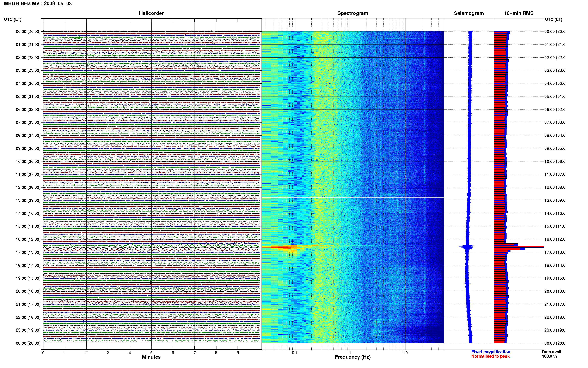
Task: Click left axis label 08:00 (04:00)
Action: (x=28, y=135)
